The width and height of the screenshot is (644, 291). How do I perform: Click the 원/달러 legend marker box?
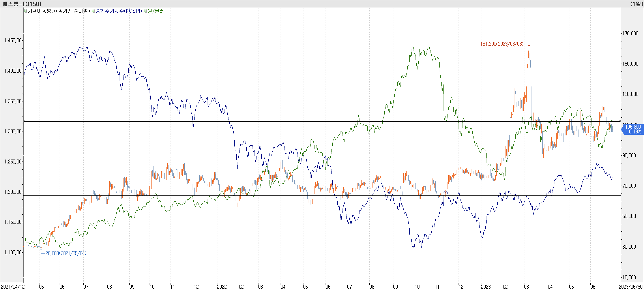click(145, 11)
